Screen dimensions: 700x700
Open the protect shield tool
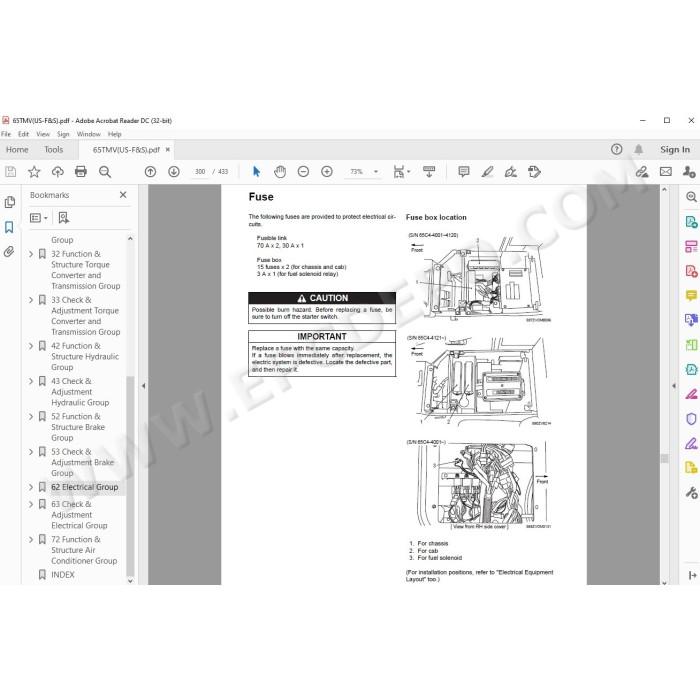(x=691, y=419)
